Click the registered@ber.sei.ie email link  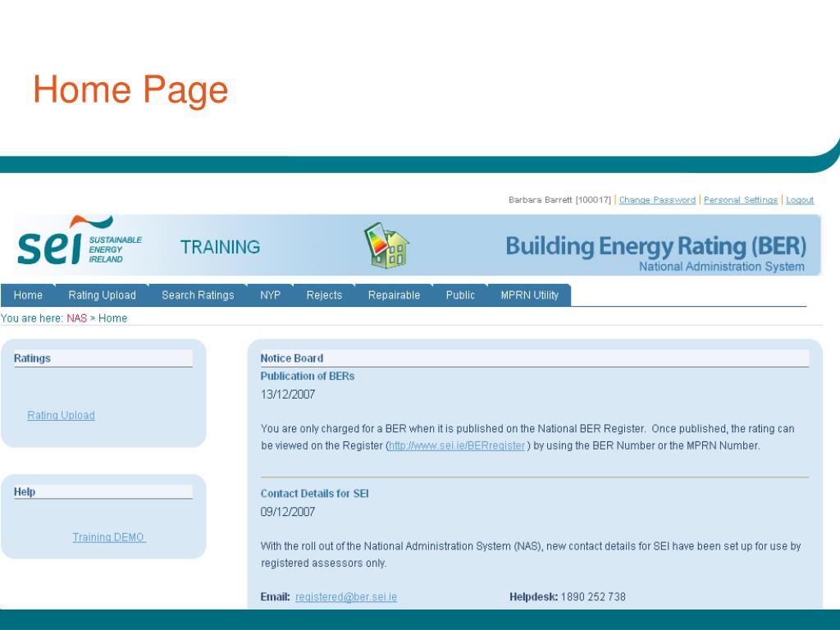click(x=346, y=597)
